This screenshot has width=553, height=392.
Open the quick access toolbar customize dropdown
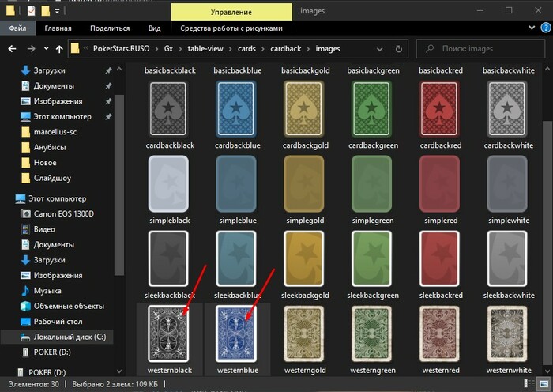[57, 12]
